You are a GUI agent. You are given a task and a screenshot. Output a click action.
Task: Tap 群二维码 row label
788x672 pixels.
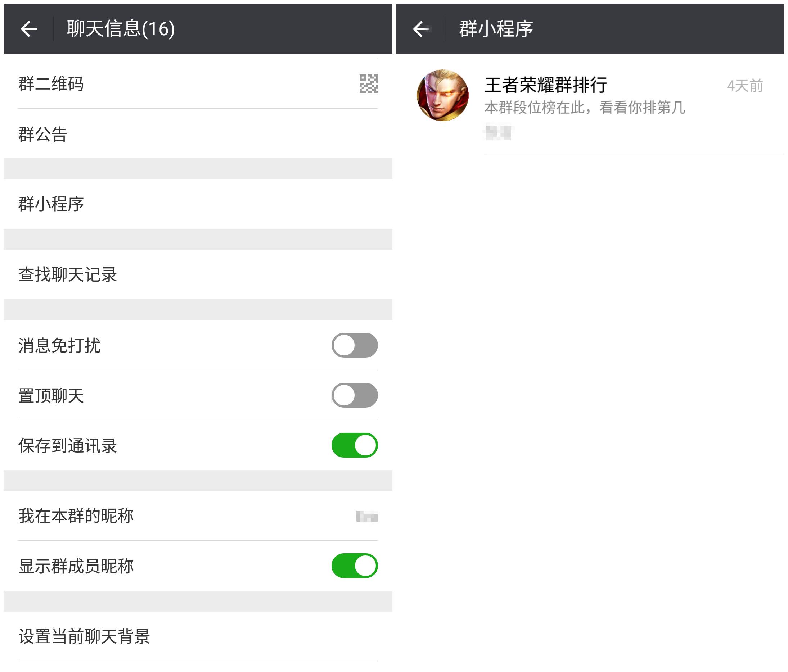click(x=51, y=83)
